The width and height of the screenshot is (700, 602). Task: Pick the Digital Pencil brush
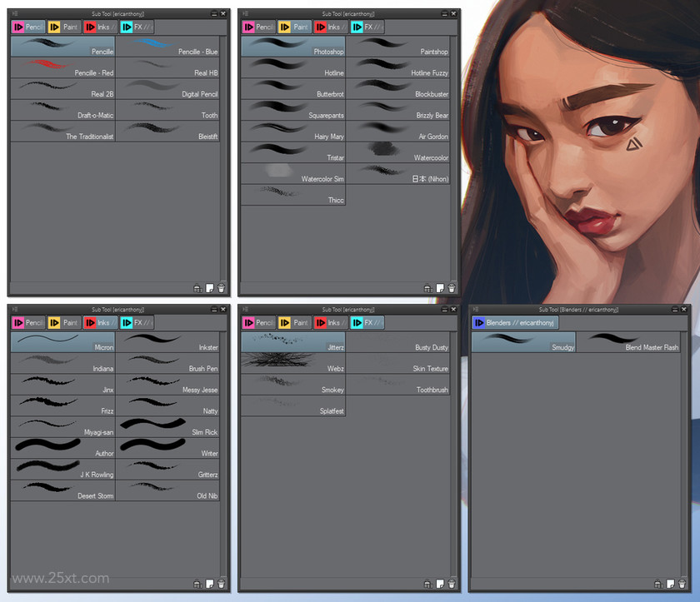[x=167, y=89]
